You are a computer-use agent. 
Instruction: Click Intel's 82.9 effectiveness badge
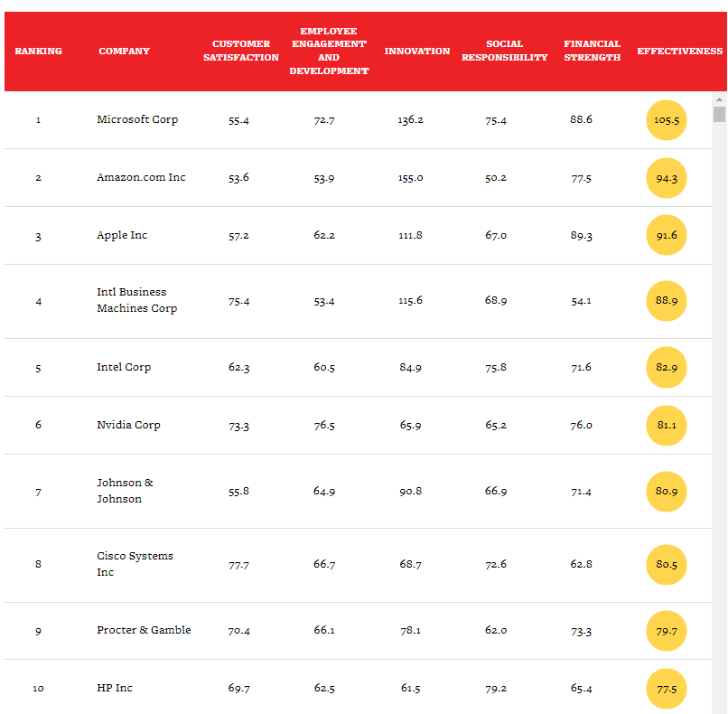667,368
